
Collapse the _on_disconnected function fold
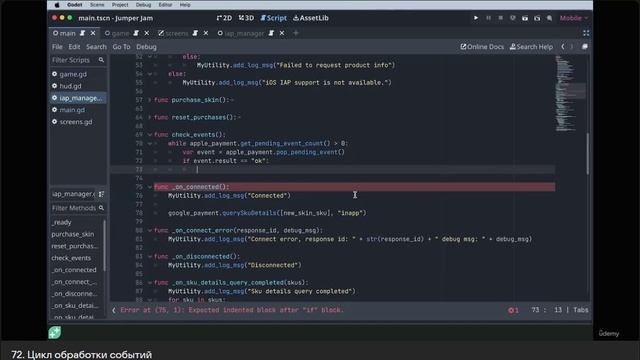[x=149, y=257]
